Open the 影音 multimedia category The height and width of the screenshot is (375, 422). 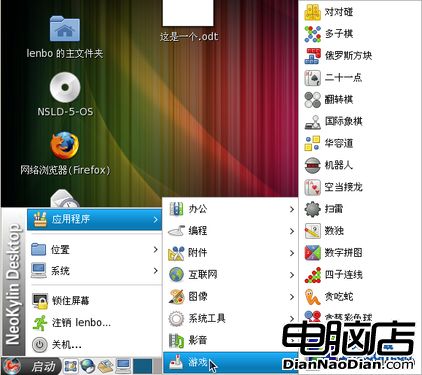click(230, 340)
